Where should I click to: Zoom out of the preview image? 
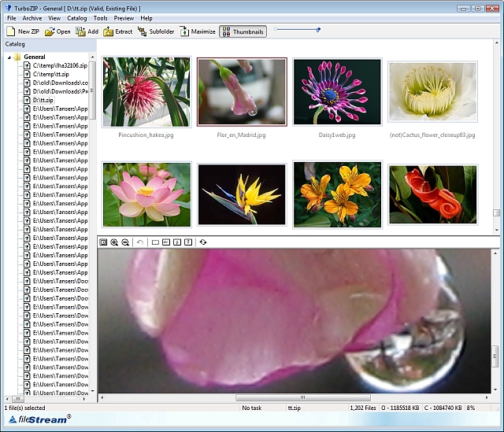[125, 242]
